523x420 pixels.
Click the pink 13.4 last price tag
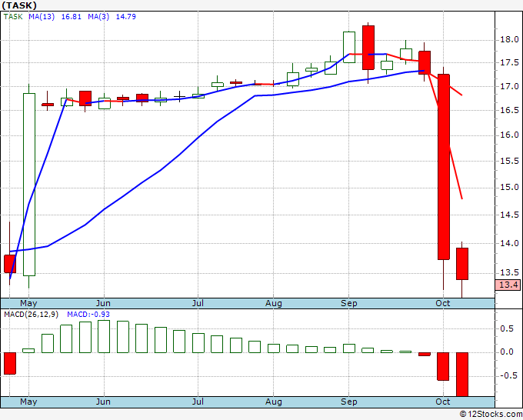[508, 285]
